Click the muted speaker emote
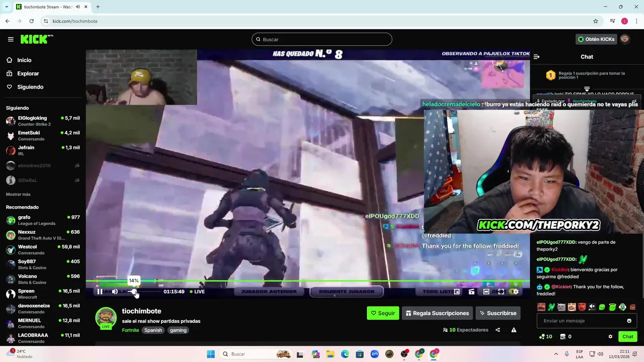Viewport: 644px width, 362px height. coord(592,307)
